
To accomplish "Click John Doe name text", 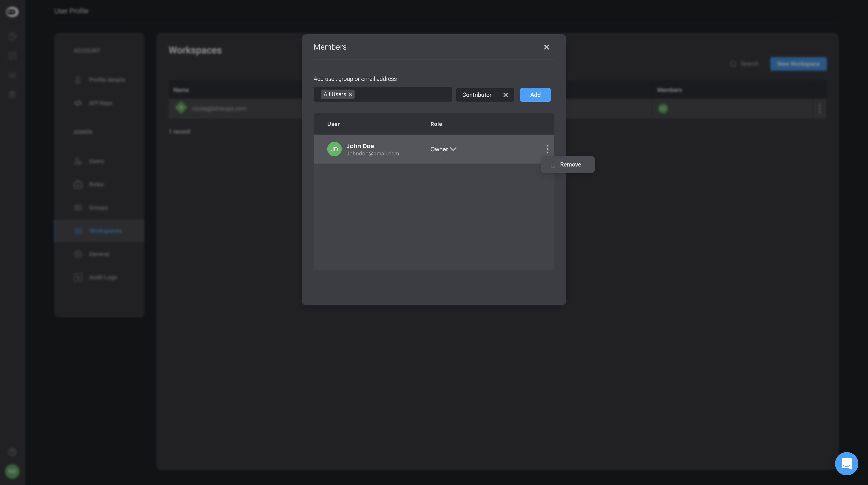I will coord(360,146).
